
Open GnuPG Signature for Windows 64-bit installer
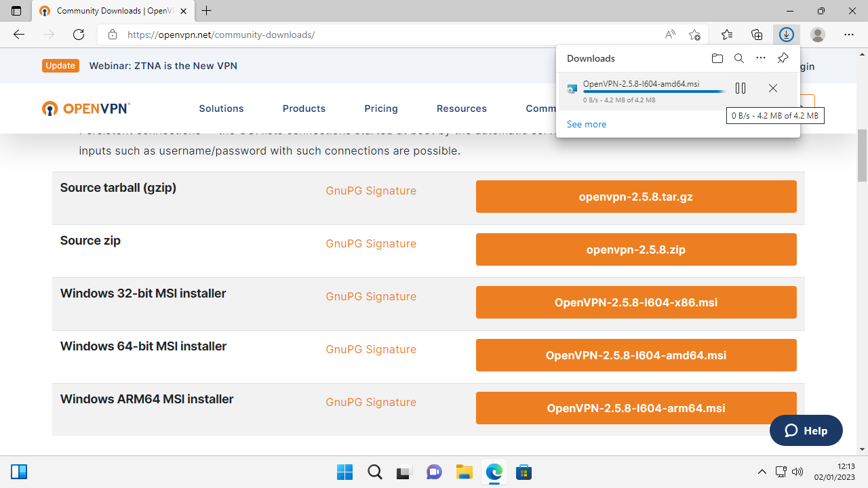371,350
